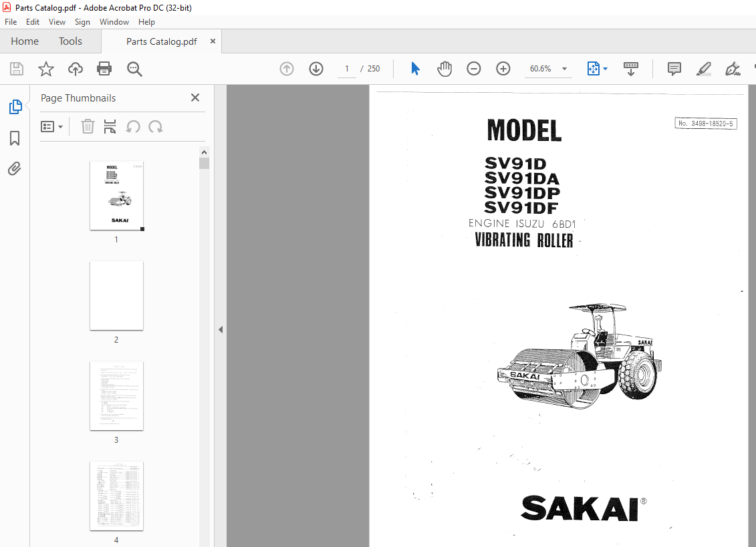The image size is (756, 547).
Task: Open the Window menu
Action: click(x=114, y=21)
